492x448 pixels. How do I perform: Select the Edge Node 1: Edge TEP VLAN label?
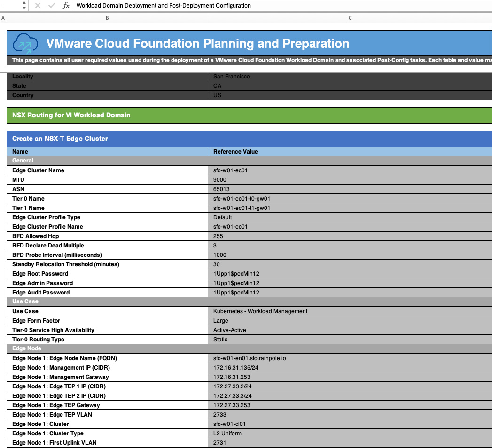107,415
